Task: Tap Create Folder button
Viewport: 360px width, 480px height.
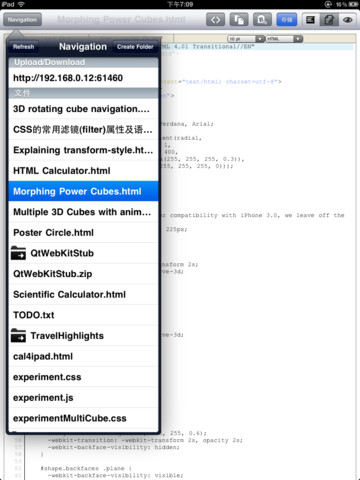Action: click(135, 47)
